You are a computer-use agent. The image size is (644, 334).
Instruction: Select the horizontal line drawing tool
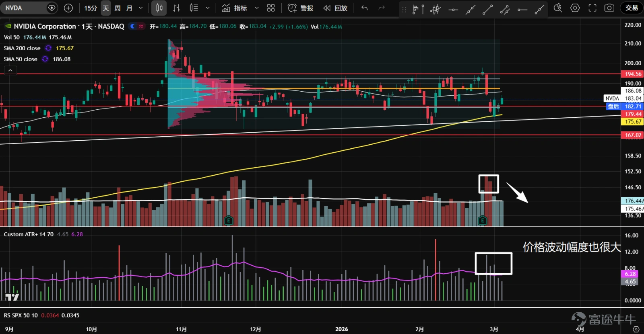[453, 9]
